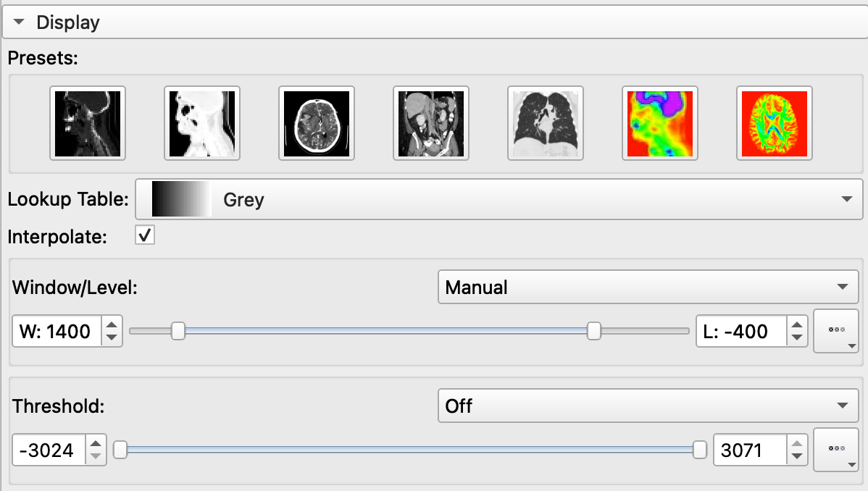The height and width of the screenshot is (491, 868).
Task: Open the Lookup Table Grey dropdown
Action: [498, 199]
